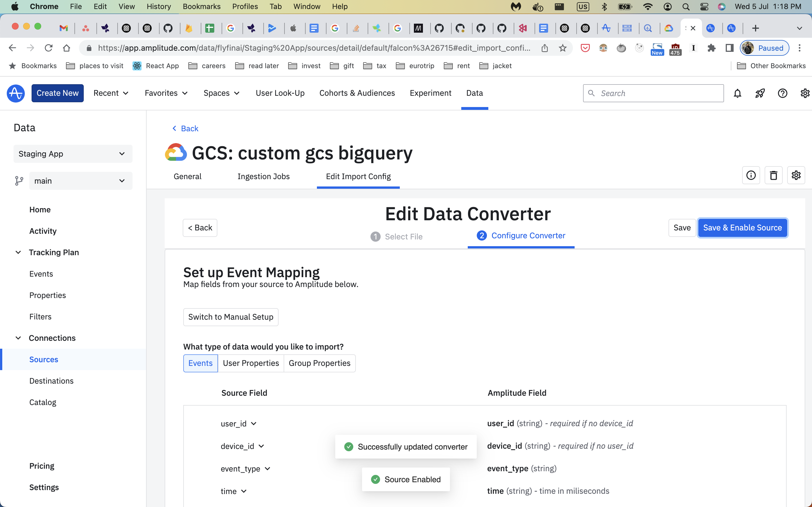Collapse the Tracking Plan section

point(18,252)
